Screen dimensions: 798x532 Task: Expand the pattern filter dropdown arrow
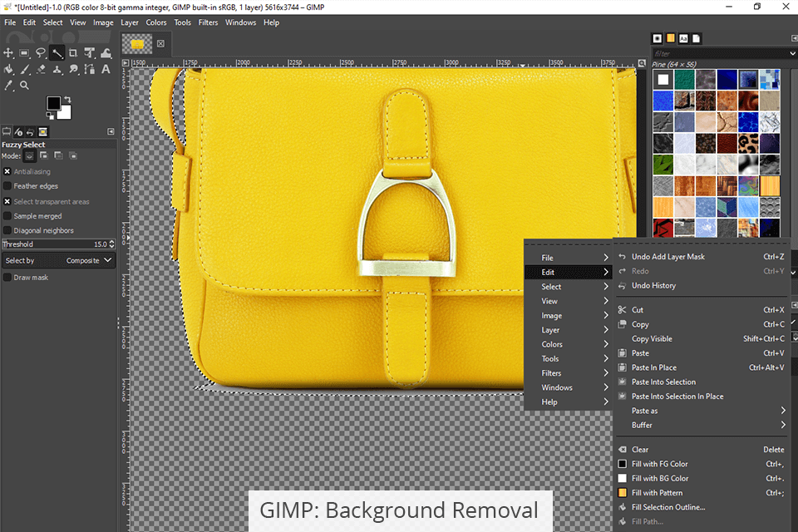[x=792, y=54]
